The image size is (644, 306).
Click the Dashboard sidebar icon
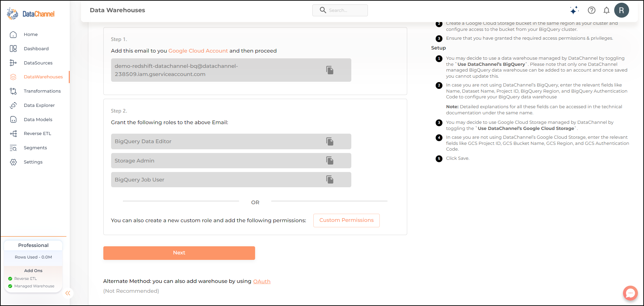tap(13, 49)
